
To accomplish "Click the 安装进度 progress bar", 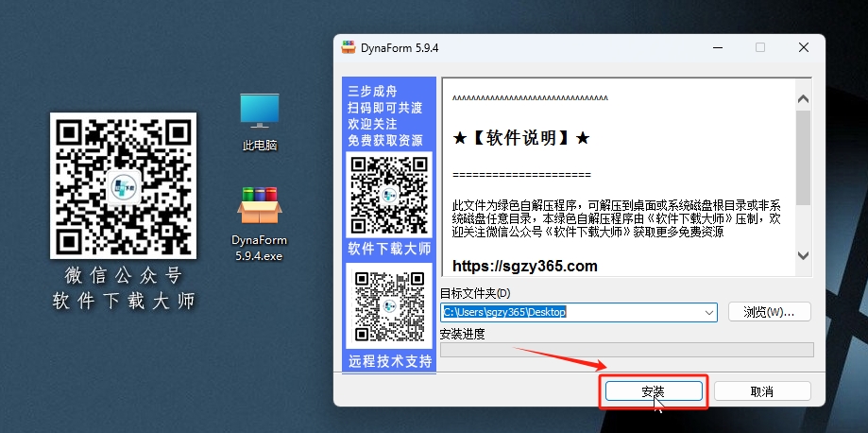I will coord(626,349).
